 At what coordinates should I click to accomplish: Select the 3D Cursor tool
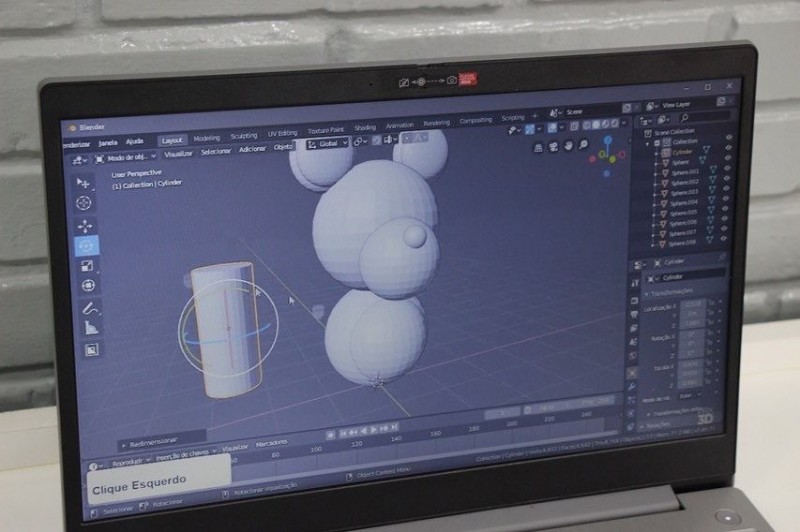point(84,203)
